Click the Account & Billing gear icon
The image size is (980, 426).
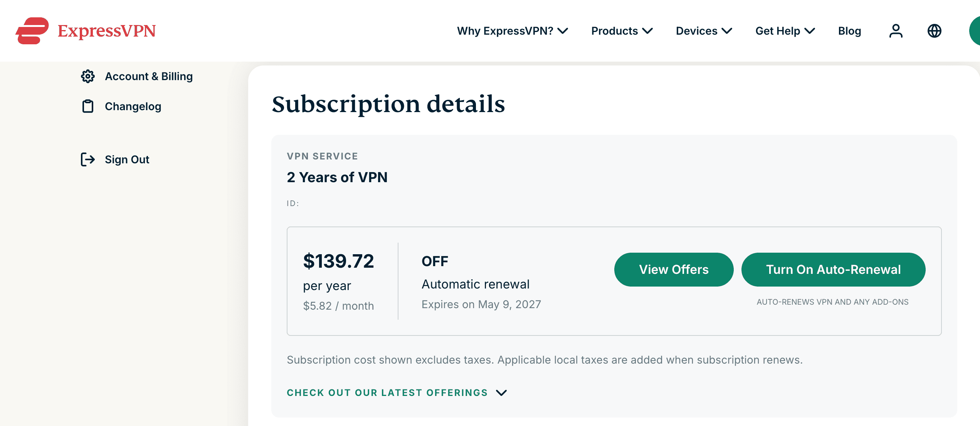tap(88, 76)
